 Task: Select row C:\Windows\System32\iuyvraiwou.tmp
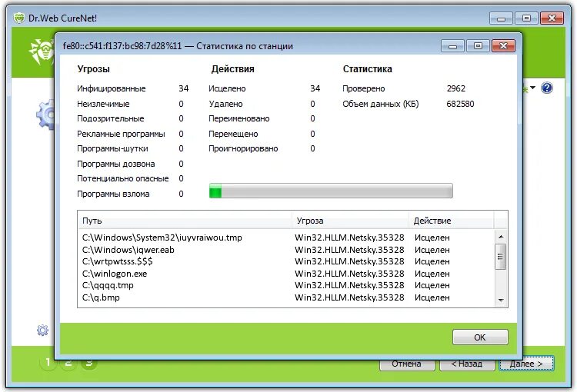click(286, 238)
